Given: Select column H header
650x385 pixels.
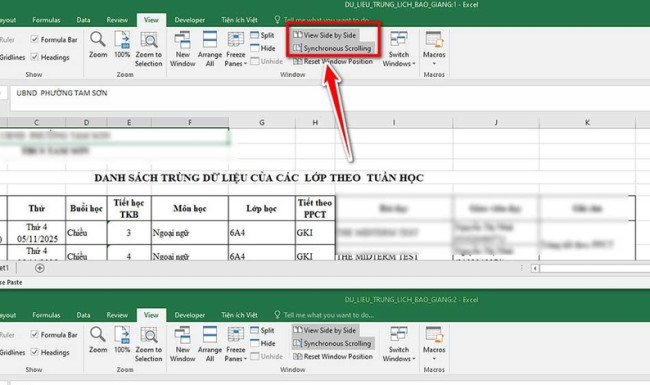Looking at the screenshot, I should pos(315,122).
